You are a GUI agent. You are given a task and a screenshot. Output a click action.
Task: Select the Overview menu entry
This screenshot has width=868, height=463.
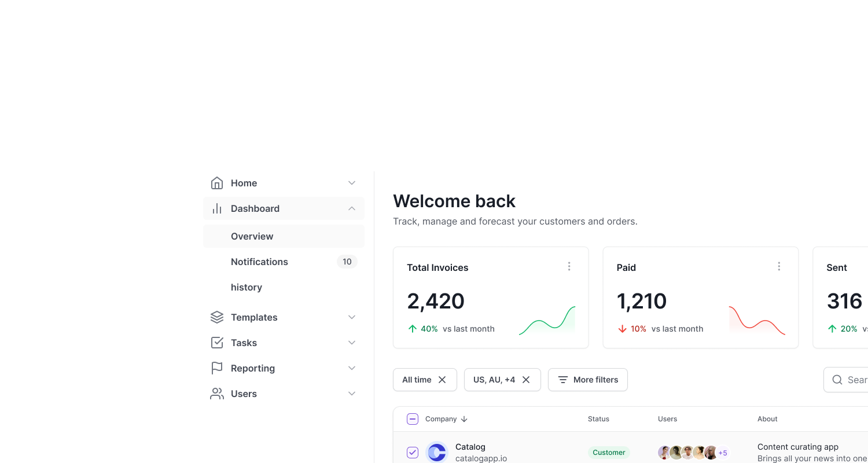252,236
